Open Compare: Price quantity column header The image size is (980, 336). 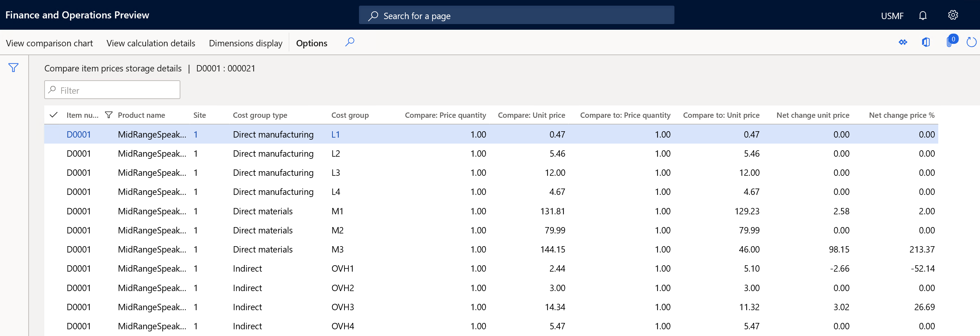pos(445,115)
